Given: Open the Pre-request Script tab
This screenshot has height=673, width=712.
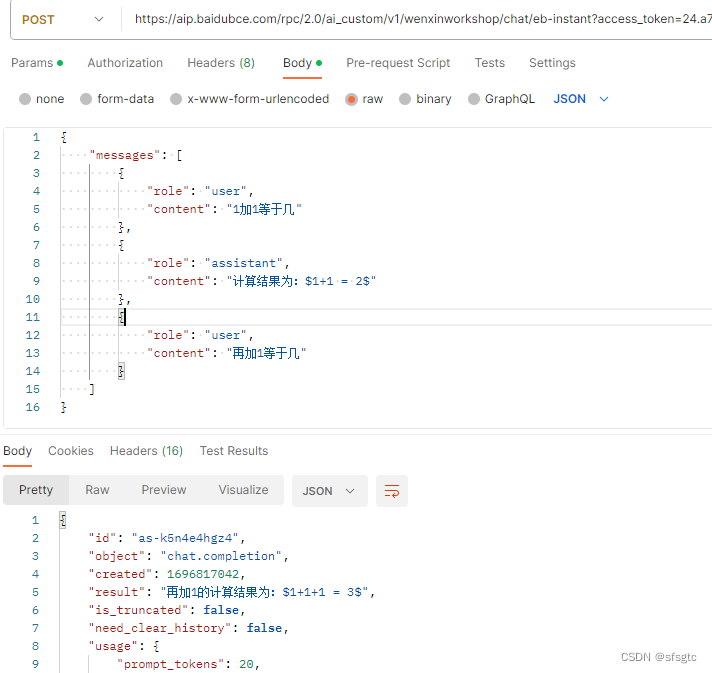Looking at the screenshot, I should point(398,63).
